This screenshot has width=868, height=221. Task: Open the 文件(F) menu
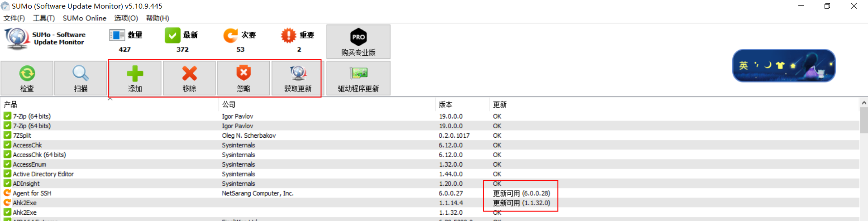click(14, 18)
